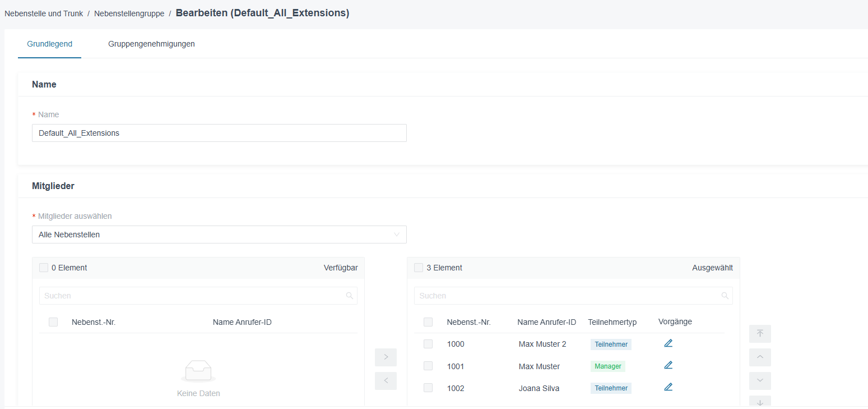
Task: Check the box for extension 1002
Action: tap(428, 388)
